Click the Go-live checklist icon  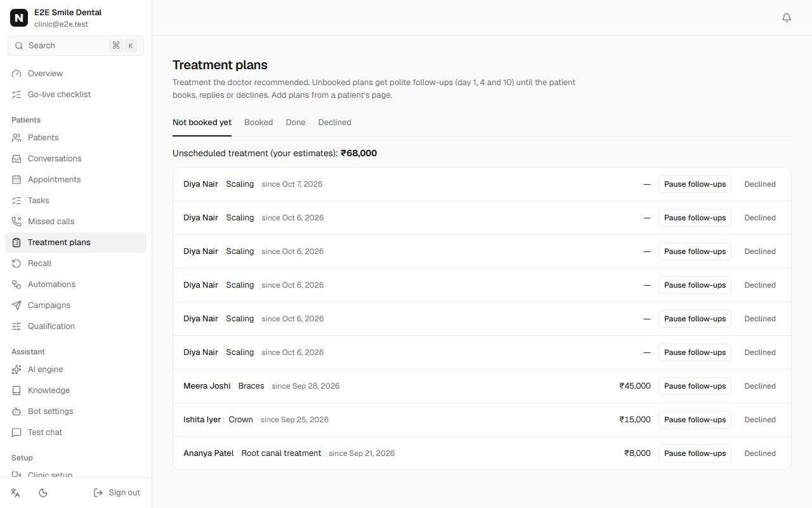16,95
